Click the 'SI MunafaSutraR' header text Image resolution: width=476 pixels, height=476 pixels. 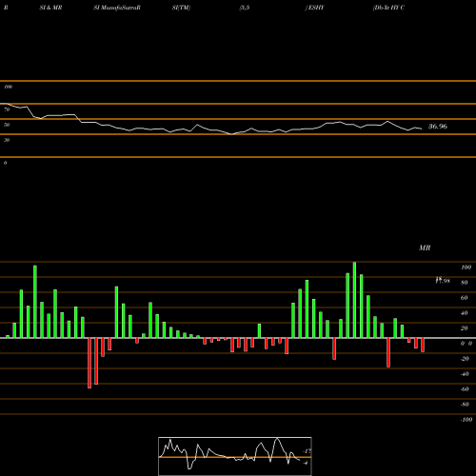click(117, 8)
